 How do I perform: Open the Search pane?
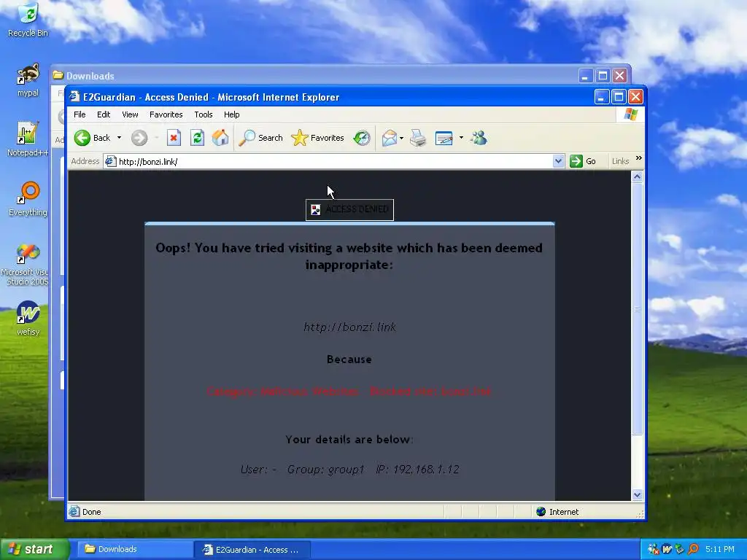[x=260, y=138]
